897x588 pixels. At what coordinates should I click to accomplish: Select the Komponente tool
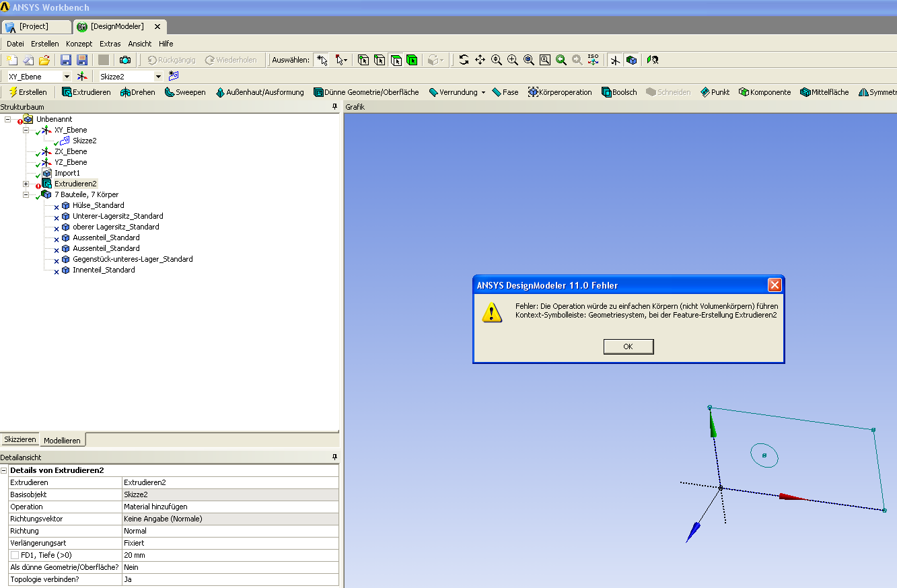(x=764, y=92)
